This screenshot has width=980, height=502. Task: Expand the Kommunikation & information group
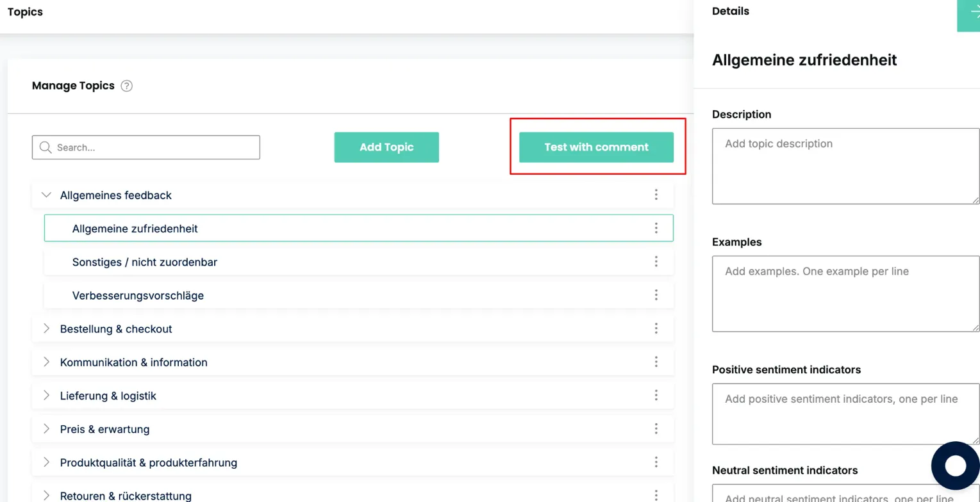tap(46, 362)
